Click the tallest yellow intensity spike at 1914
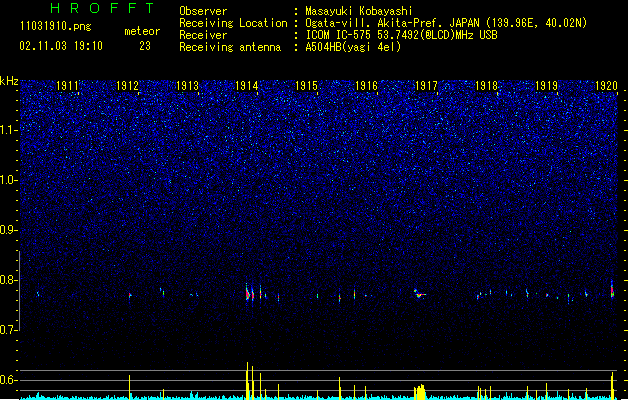Viewport: 629px width, 400px height. click(247, 380)
